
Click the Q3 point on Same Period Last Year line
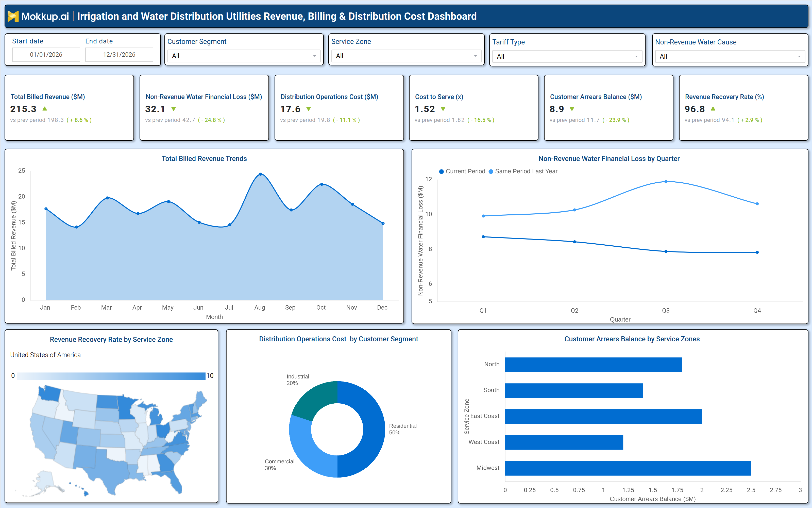coord(666,181)
